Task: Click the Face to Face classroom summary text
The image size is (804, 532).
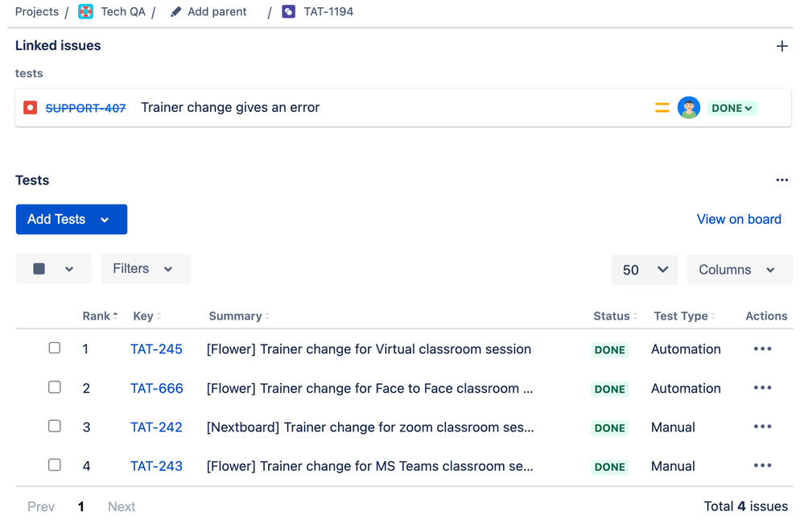Action: coord(369,388)
